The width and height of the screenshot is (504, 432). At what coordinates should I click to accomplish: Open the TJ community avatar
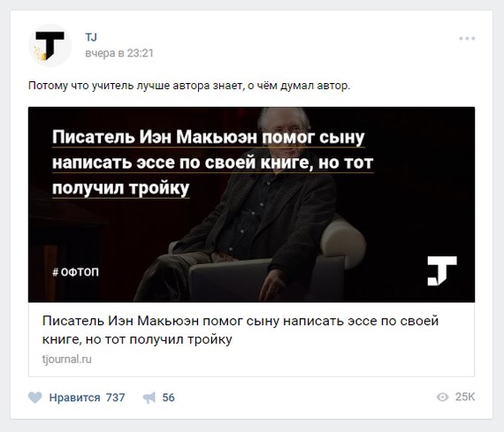[50, 46]
